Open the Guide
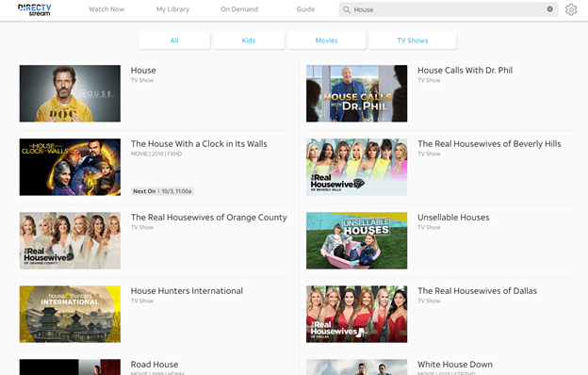588x375 pixels. pyautogui.click(x=305, y=9)
